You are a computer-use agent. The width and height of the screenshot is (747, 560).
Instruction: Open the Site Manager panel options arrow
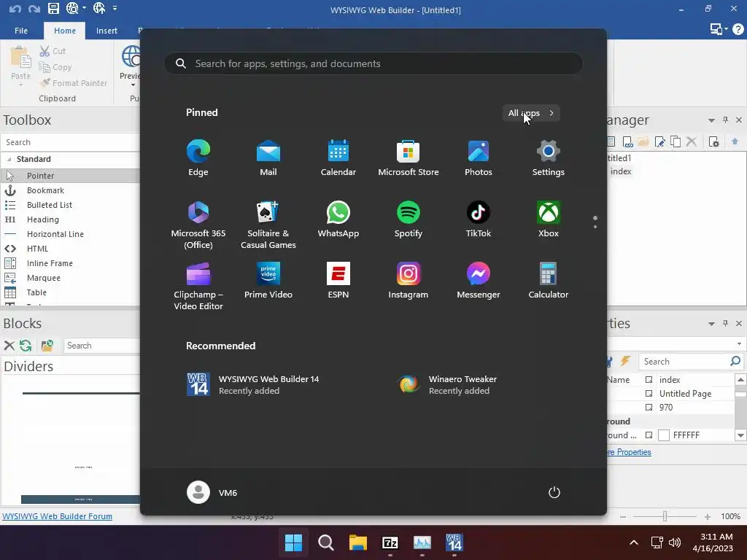711,120
